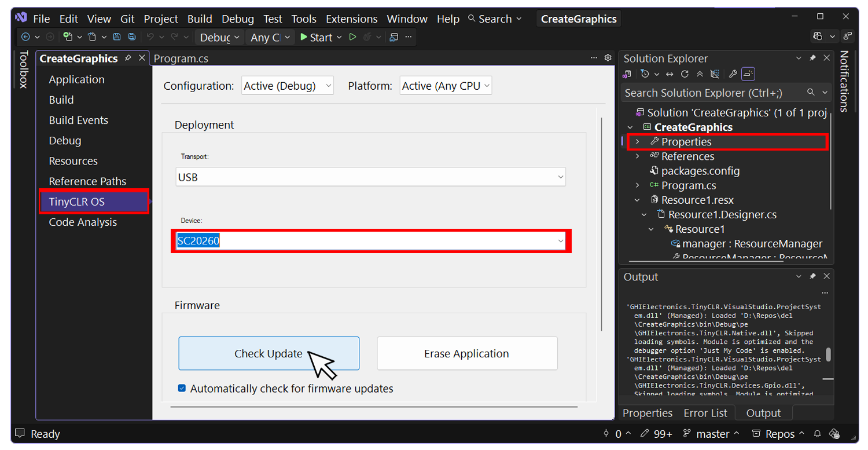Open the Git menu
The width and height of the screenshot is (868, 450).
(127, 19)
